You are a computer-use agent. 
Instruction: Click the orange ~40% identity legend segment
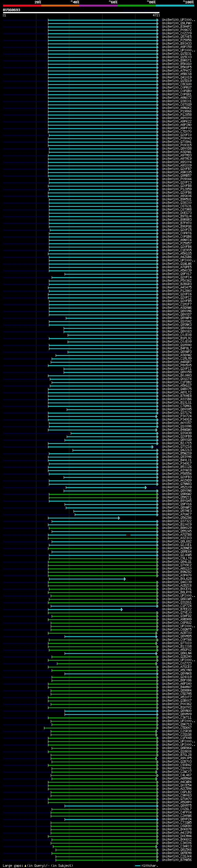(60, 6)
